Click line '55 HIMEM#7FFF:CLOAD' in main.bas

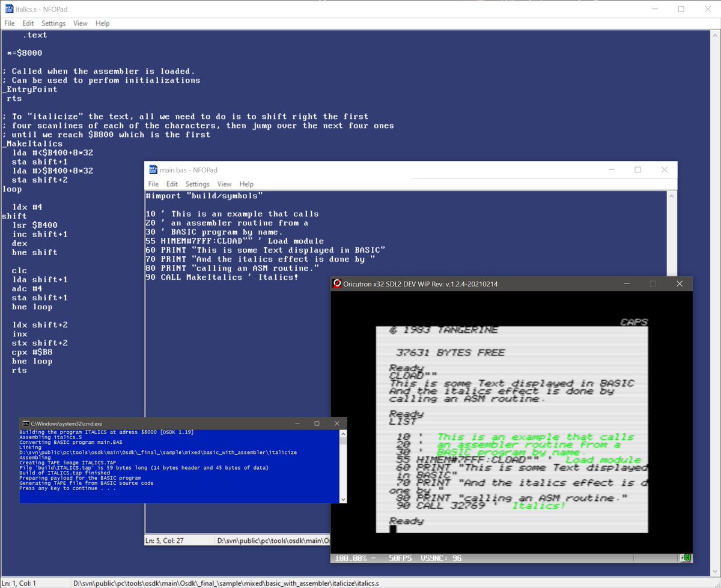(235, 241)
